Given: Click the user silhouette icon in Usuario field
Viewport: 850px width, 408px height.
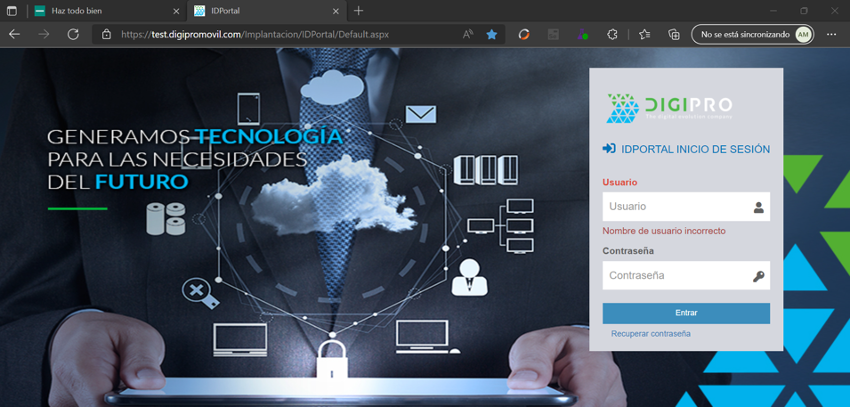Looking at the screenshot, I should 758,207.
